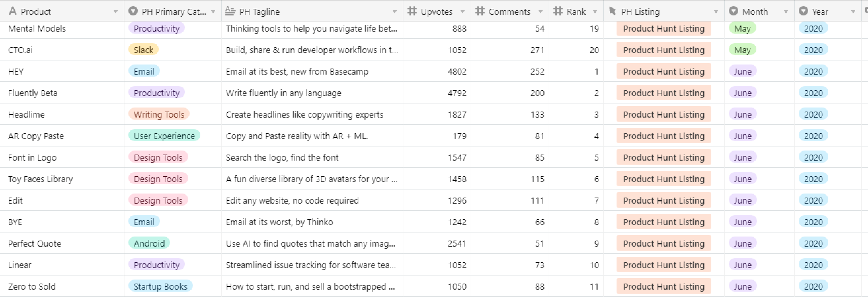This screenshot has width=868, height=297.
Task: Open Product Hunt Listing for Mental Models
Action: click(x=664, y=28)
